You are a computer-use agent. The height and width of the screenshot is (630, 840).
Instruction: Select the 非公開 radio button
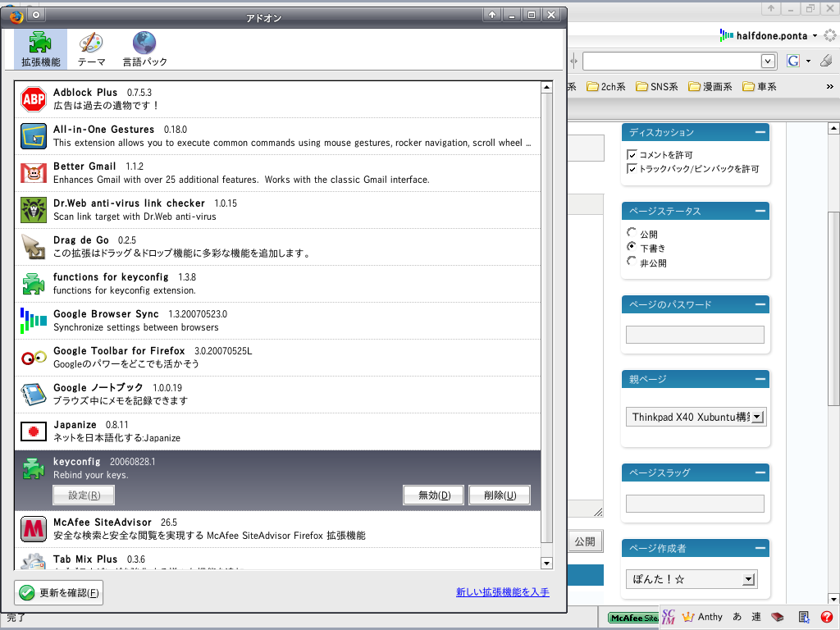coord(632,261)
